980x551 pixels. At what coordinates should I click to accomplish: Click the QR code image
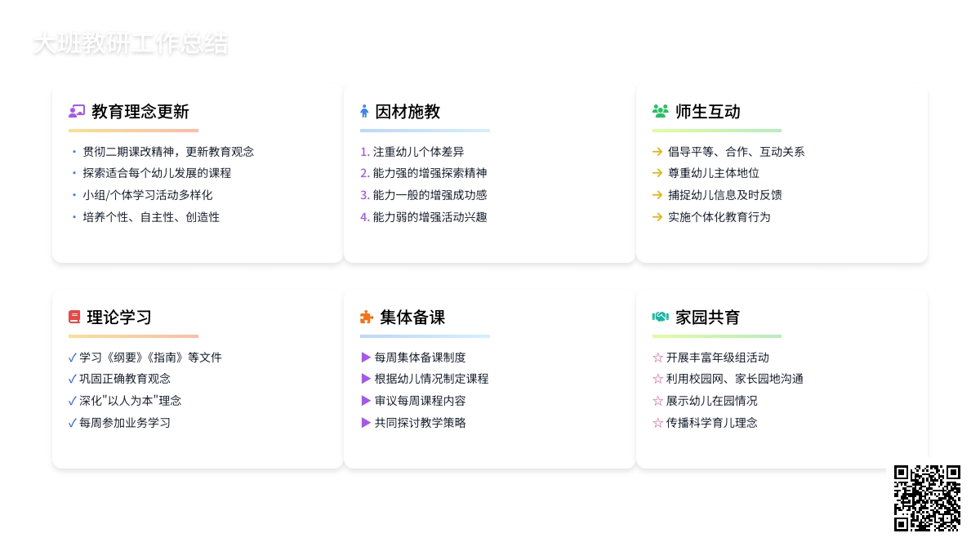[927, 499]
